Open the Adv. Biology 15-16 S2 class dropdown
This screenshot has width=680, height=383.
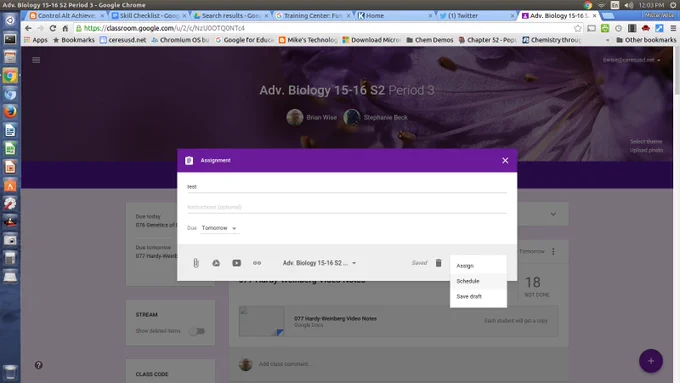[x=319, y=263]
